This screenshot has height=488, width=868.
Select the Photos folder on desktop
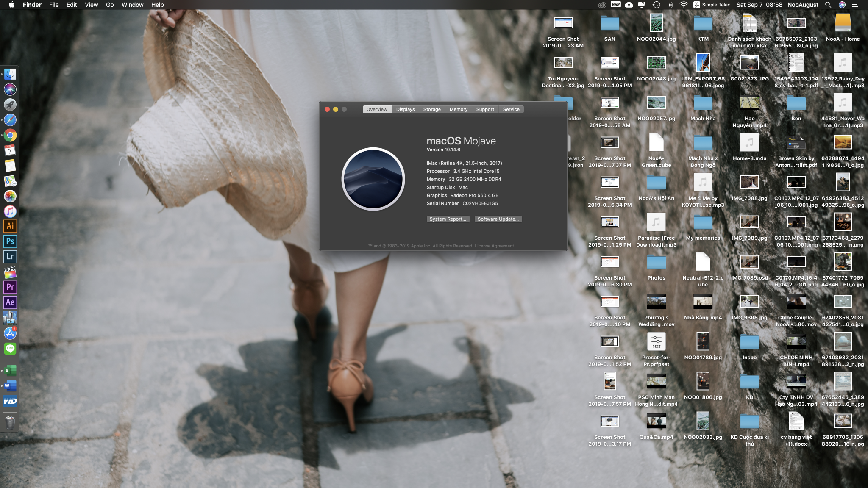click(656, 263)
